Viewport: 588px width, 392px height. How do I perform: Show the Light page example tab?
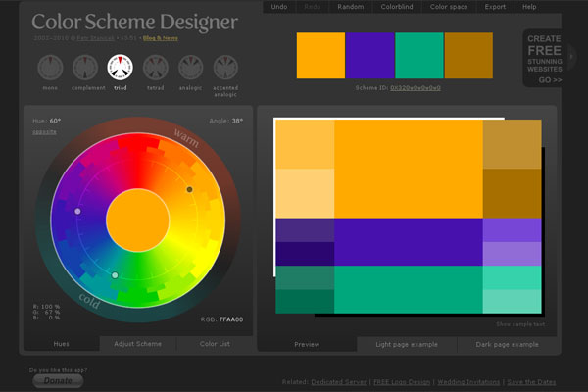point(407,345)
